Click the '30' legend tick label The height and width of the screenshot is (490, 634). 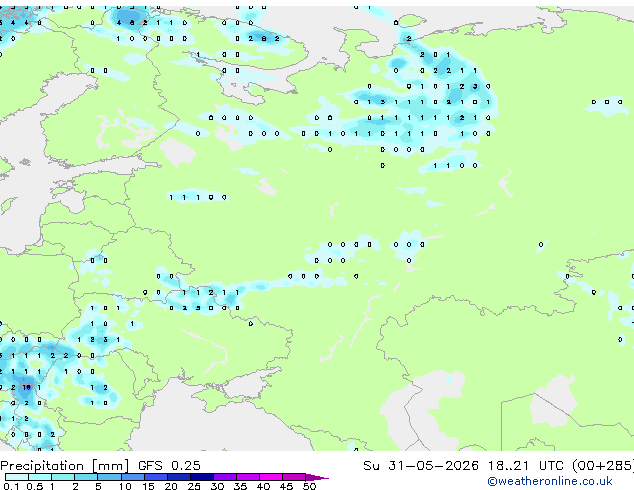217,486
